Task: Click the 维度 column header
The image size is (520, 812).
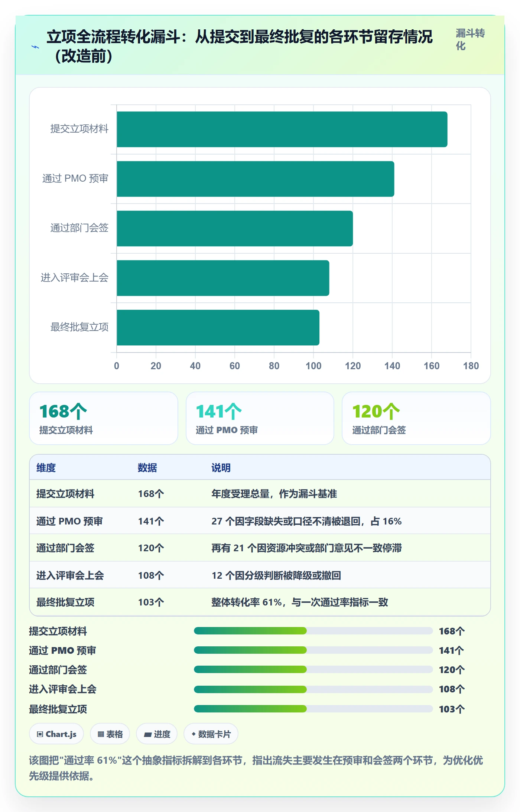Action: [x=46, y=468]
